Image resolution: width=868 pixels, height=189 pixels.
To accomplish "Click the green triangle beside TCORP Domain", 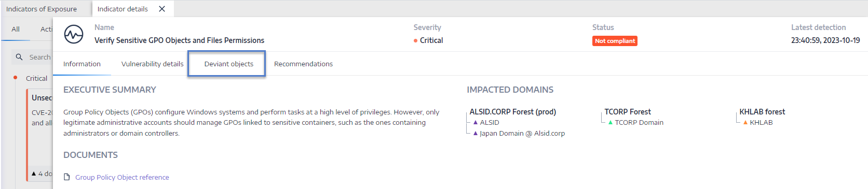I will [x=611, y=122].
